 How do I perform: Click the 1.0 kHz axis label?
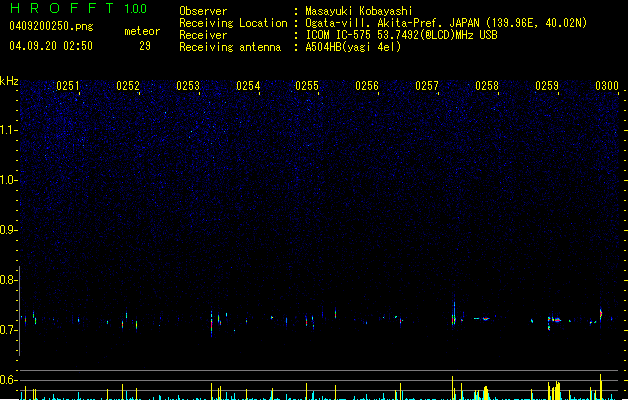(x=8, y=180)
